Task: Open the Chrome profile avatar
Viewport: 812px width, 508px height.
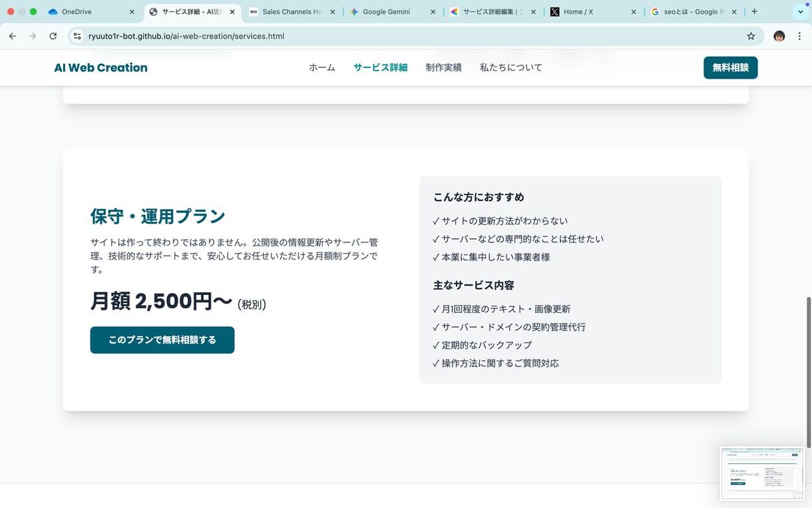Action: pos(779,36)
